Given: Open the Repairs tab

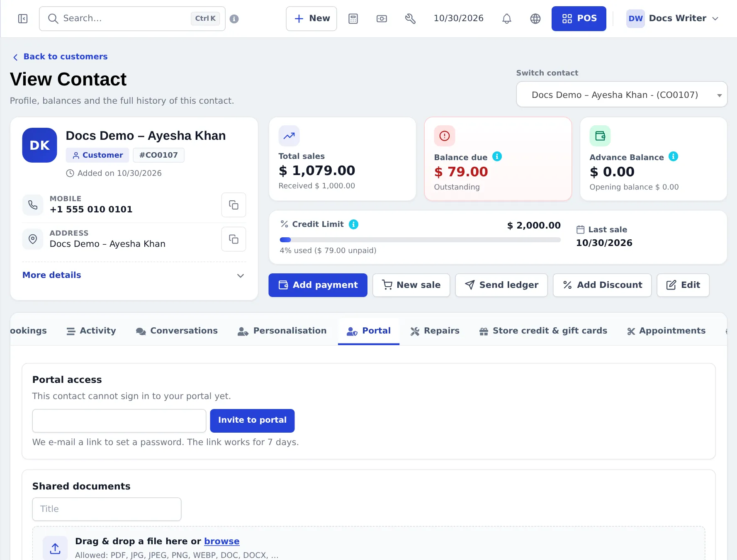Looking at the screenshot, I should point(435,331).
